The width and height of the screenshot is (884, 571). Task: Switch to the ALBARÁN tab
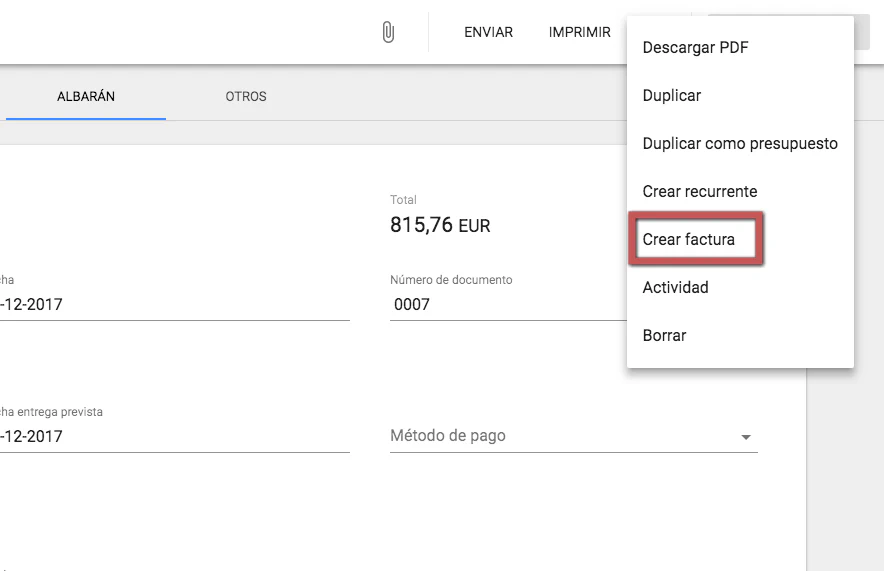click(x=86, y=97)
